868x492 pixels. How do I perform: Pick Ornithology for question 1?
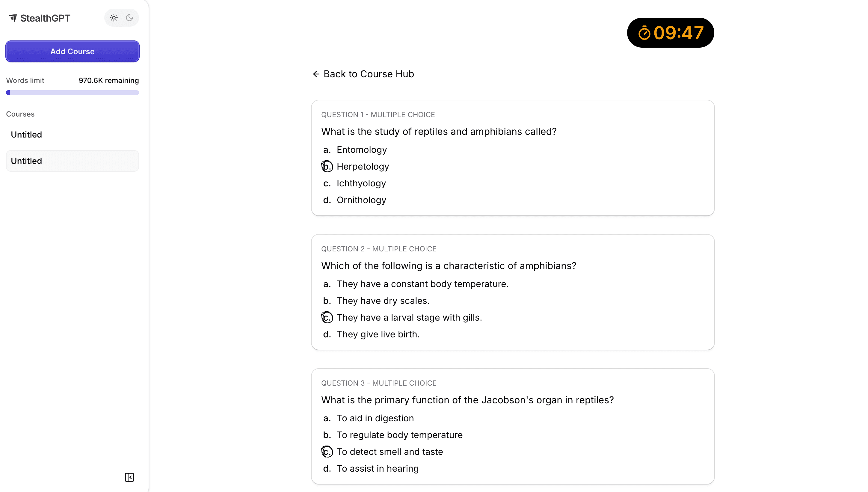click(x=361, y=200)
